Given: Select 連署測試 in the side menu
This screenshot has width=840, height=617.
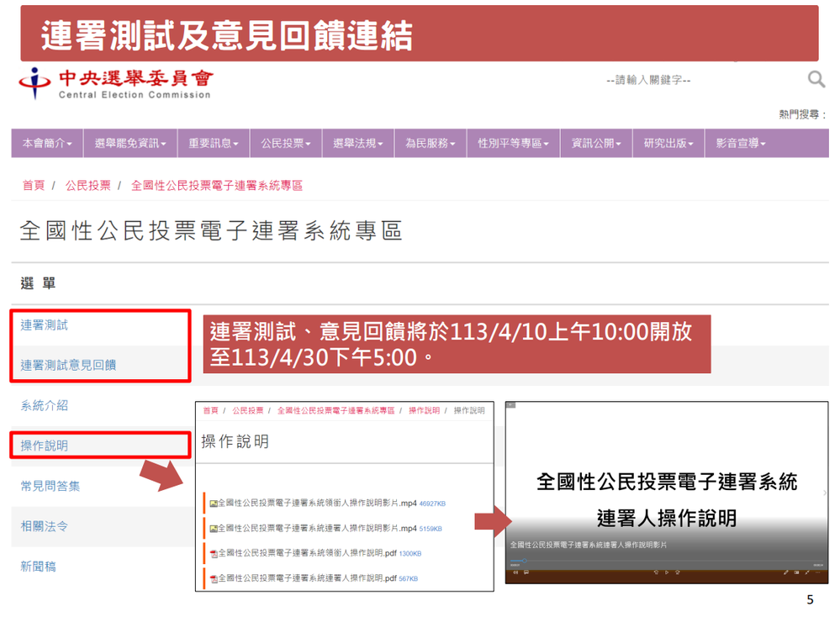Looking at the screenshot, I should tap(45, 325).
